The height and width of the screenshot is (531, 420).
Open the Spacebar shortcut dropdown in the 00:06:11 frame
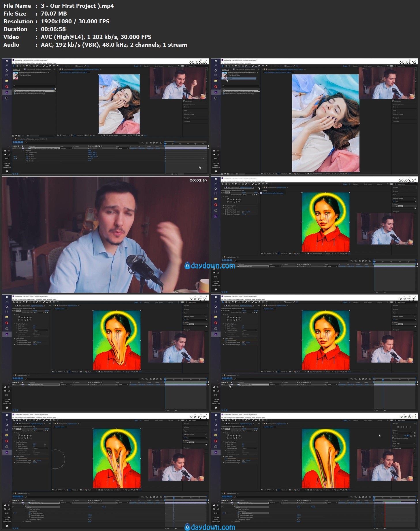(403, 433)
